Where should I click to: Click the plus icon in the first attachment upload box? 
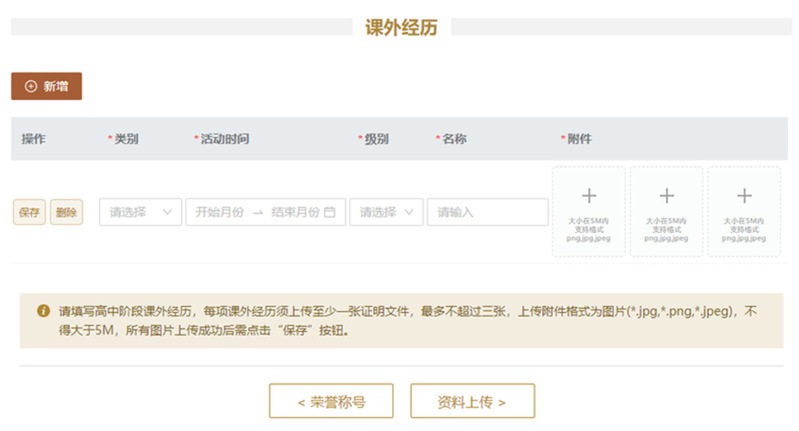coord(589,196)
